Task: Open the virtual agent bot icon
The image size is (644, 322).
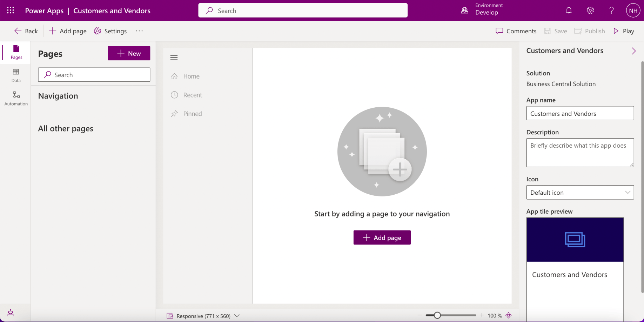Action: pos(11,313)
